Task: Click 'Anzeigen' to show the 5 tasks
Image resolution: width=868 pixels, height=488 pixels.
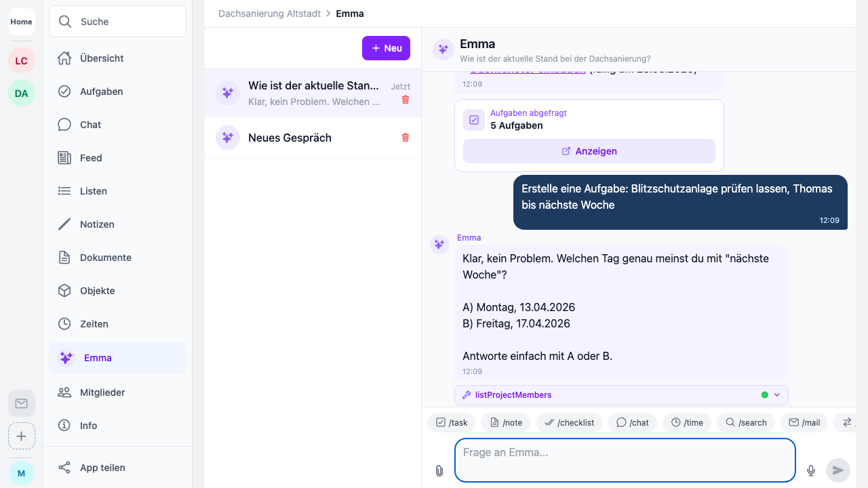Action: click(589, 151)
